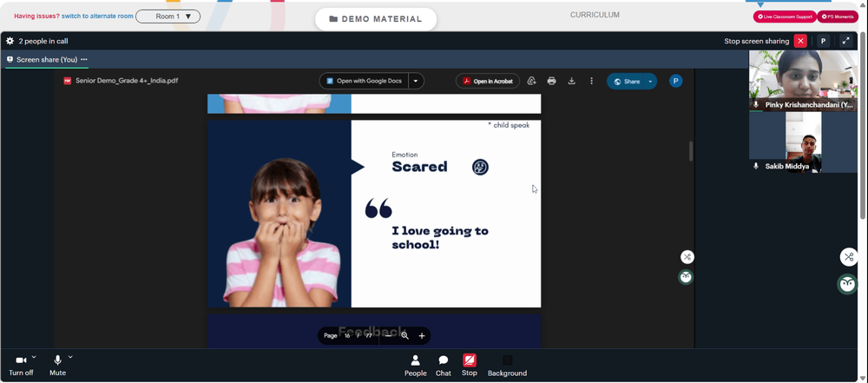Click the Scared heading on slide

[x=419, y=167]
